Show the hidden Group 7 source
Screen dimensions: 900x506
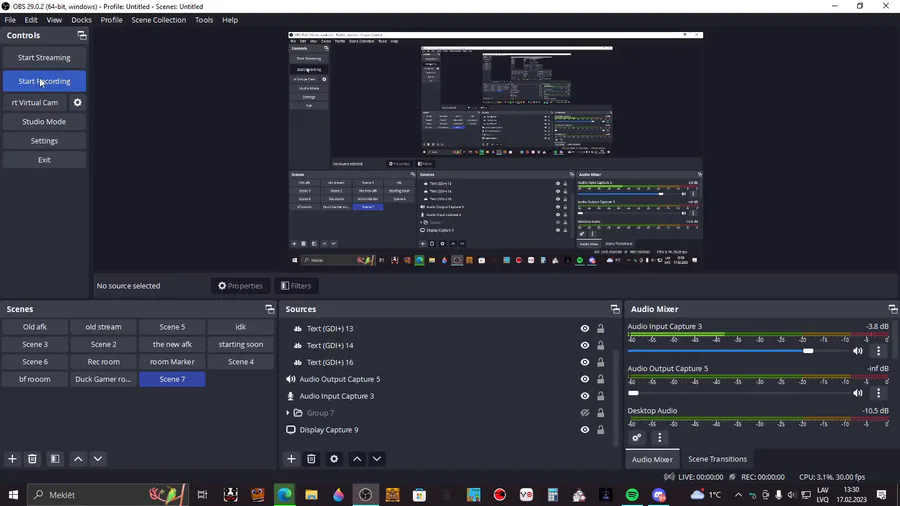(584, 413)
